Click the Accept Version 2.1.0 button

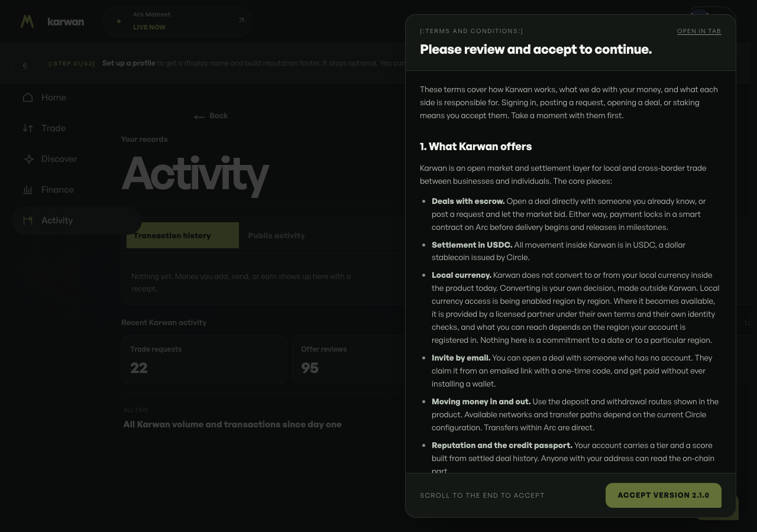(664, 495)
